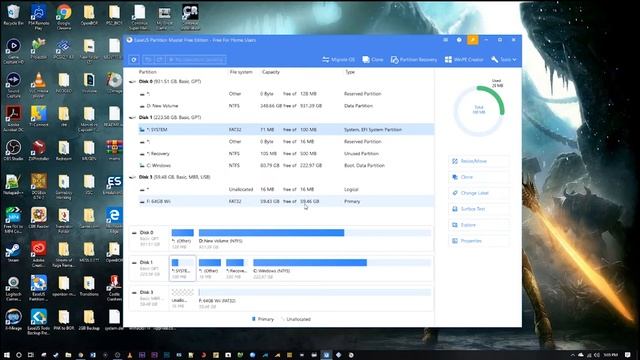Click the used-space donut chart

click(479, 110)
